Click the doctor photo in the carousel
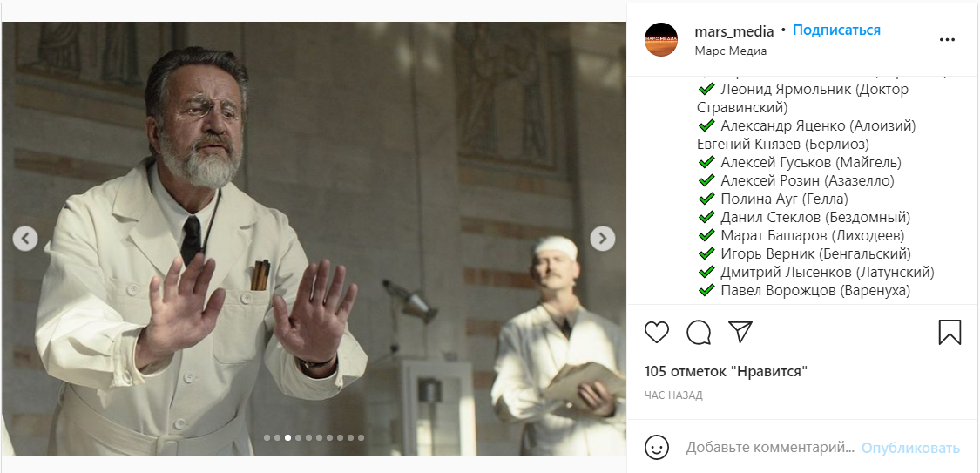The height and width of the screenshot is (473, 980). pos(314,239)
